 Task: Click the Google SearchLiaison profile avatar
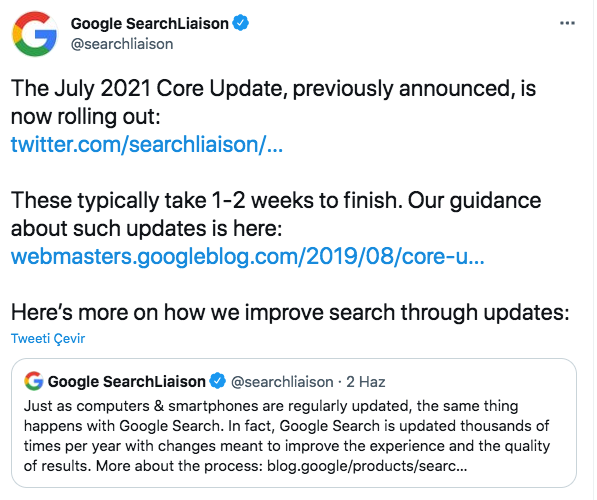(x=35, y=34)
